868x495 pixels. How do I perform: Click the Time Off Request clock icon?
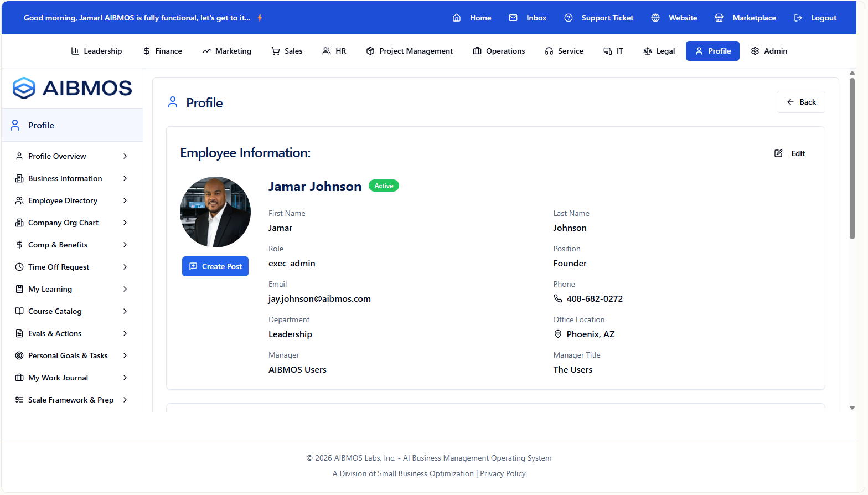(19, 267)
